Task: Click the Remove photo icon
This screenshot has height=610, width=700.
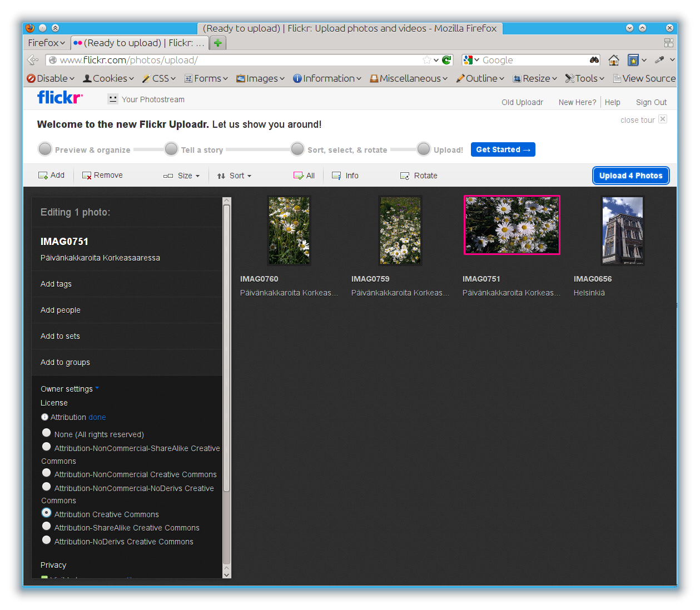Action: [x=87, y=176]
